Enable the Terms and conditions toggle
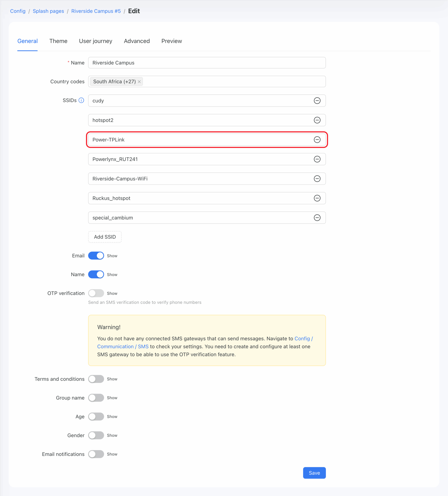The height and width of the screenshot is (496, 448). point(96,379)
